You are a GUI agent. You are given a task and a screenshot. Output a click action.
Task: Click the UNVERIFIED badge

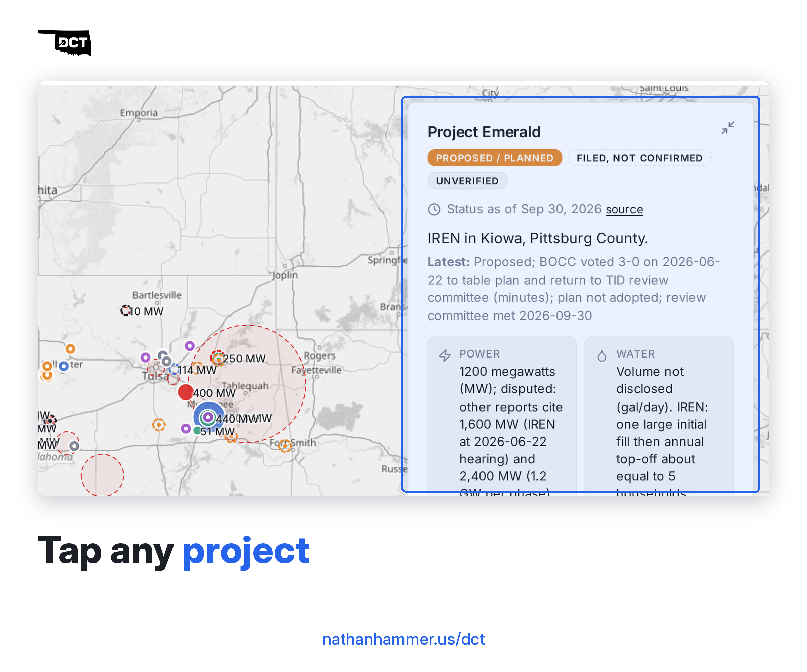click(467, 181)
